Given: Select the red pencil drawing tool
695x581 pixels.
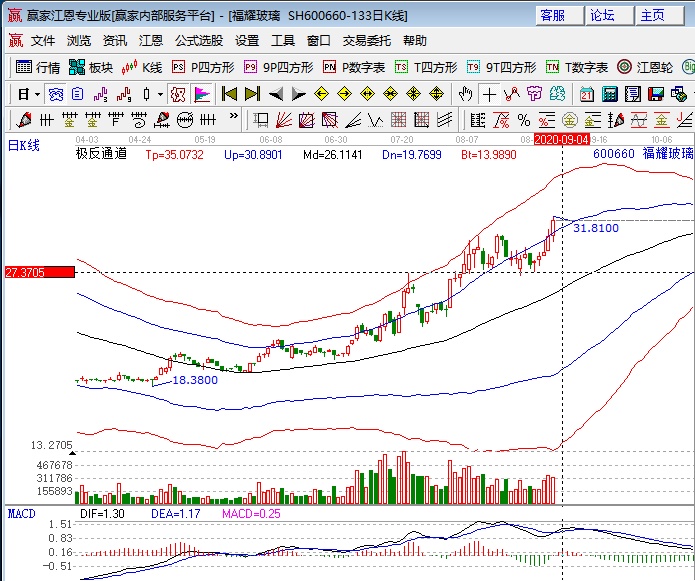Looking at the screenshot, I should pos(23,120).
